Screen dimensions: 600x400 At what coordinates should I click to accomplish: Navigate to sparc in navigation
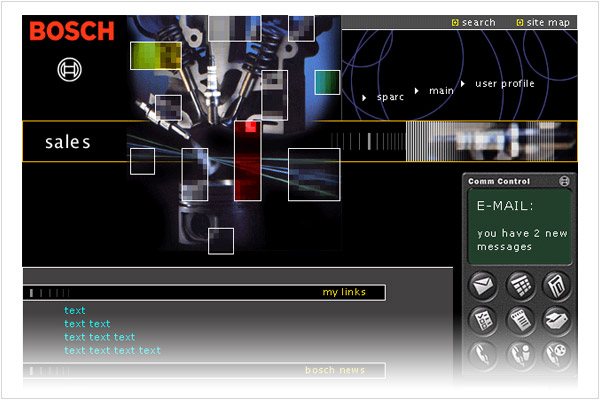click(389, 97)
